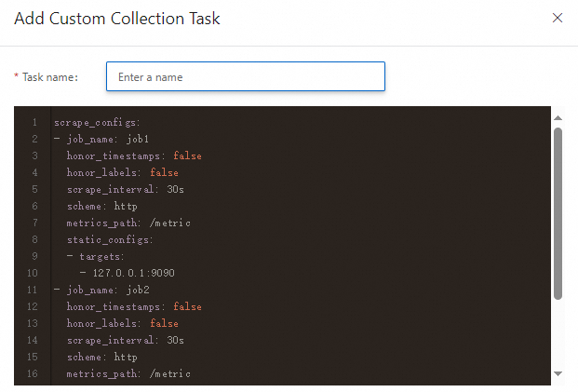Click the /metric path on line 7
This screenshot has height=392, width=578.
(x=170, y=223)
